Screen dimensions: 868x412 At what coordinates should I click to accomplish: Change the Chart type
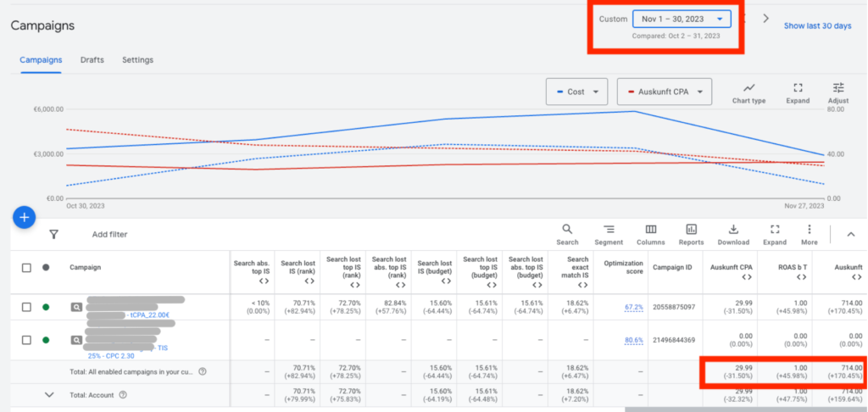click(748, 88)
